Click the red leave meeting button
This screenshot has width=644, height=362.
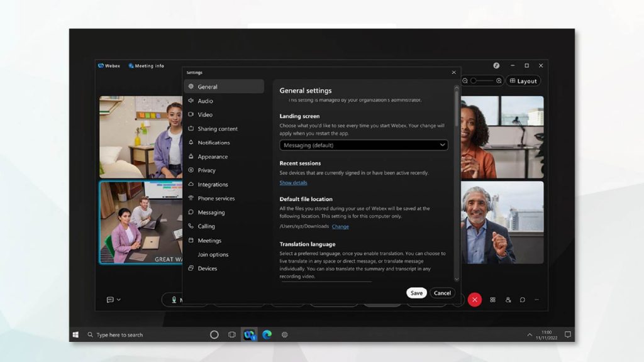pyautogui.click(x=475, y=300)
